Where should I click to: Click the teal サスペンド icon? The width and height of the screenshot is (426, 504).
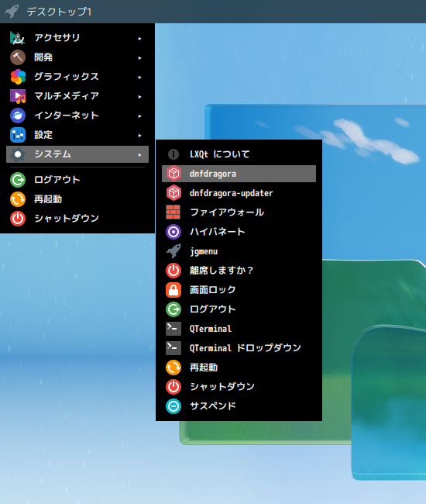tap(173, 406)
